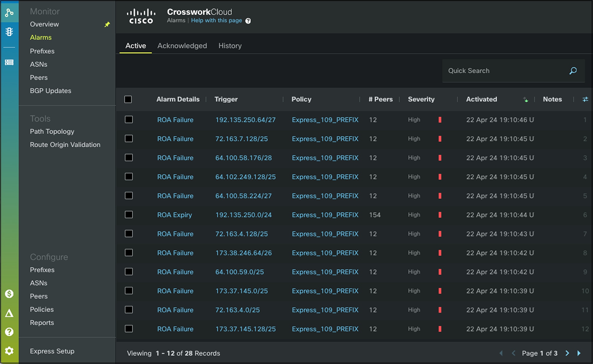Jump to the last page arrow
This screenshot has height=364, width=593.
579,353
